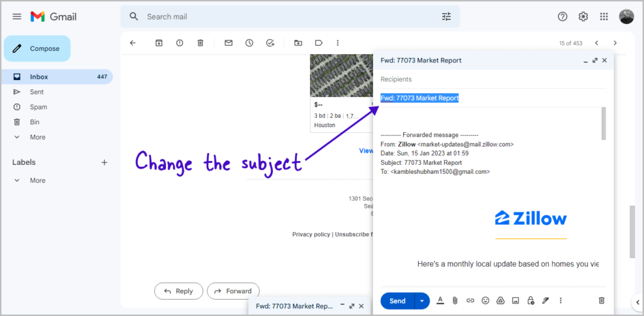Open the Support help icon
The height and width of the screenshot is (316, 644).
tap(562, 16)
